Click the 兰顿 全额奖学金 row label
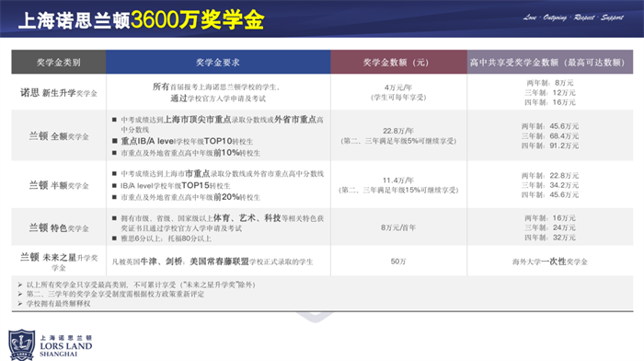Image resolution: width=644 pixels, height=361 pixels. click(59, 136)
